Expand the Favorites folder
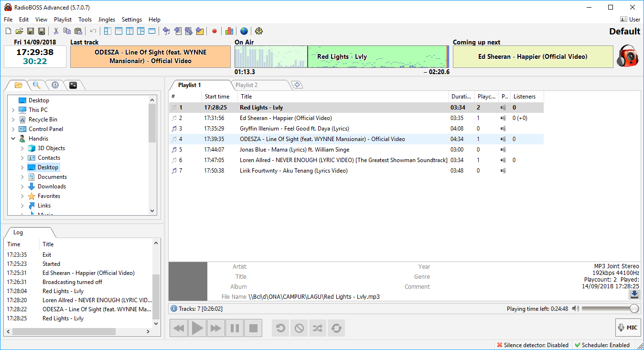Viewport: 644px width, 350px height. (22, 196)
